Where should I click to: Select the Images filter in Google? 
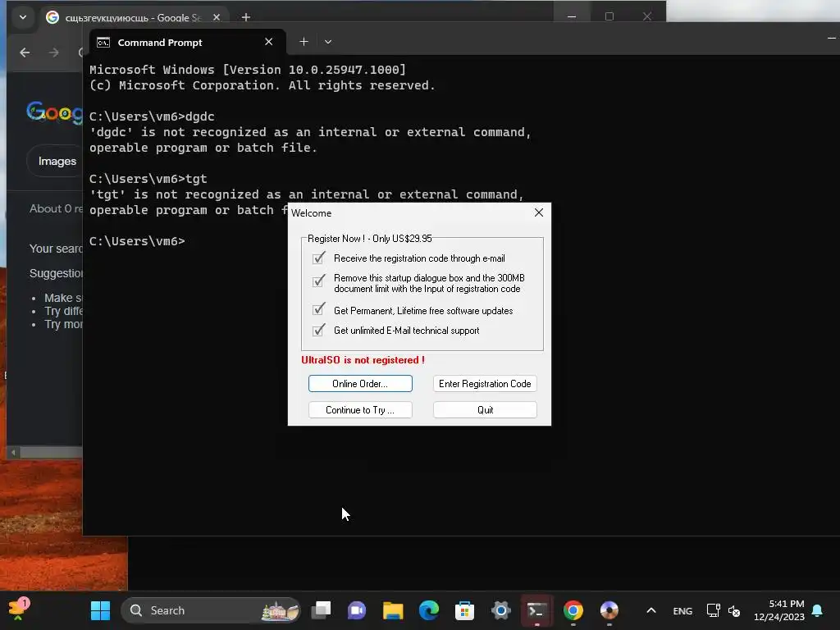pyautogui.click(x=57, y=161)
